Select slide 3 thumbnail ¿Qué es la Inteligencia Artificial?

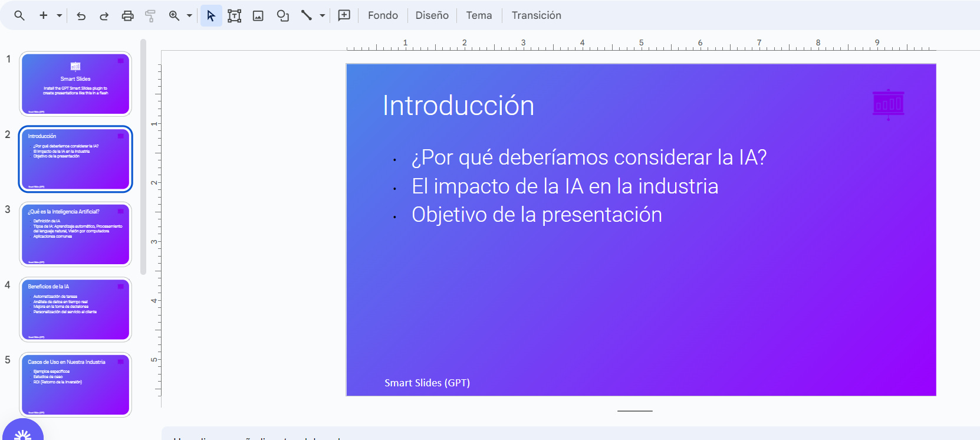click(x=75, y=234)
